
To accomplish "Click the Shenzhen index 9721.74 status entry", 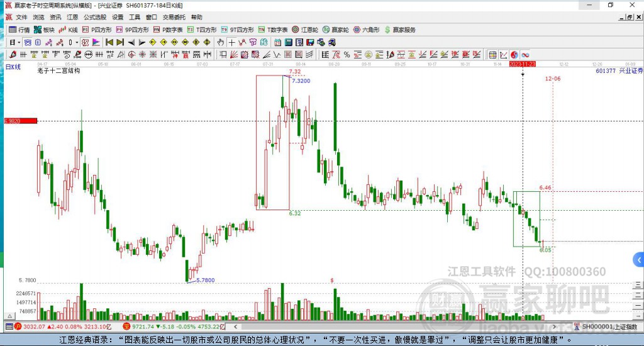I will (174, 326).
